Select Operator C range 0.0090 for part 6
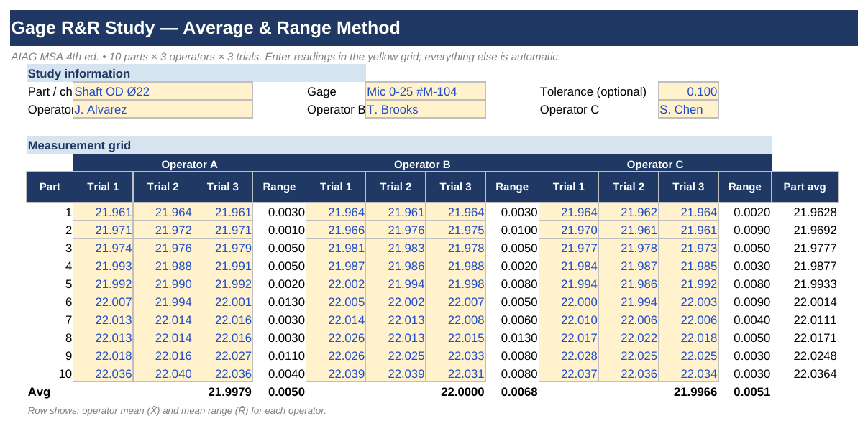 (x=744, y=302)
